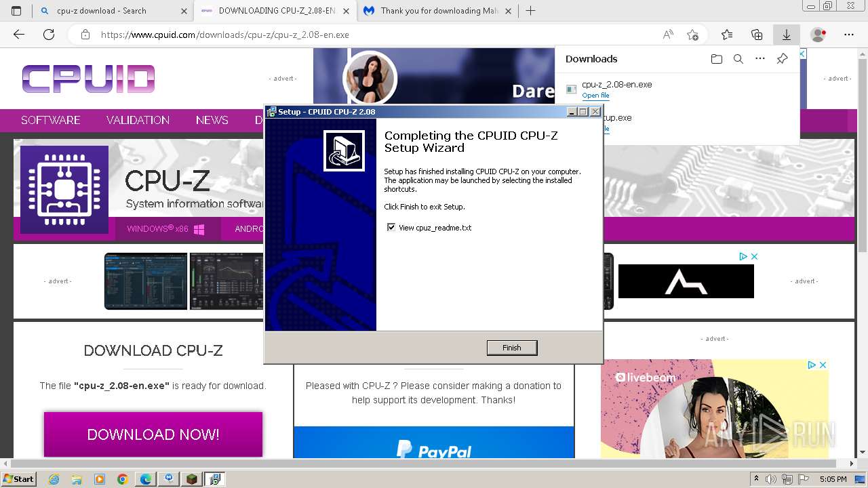Click the CPUID logo

[88, 79]
